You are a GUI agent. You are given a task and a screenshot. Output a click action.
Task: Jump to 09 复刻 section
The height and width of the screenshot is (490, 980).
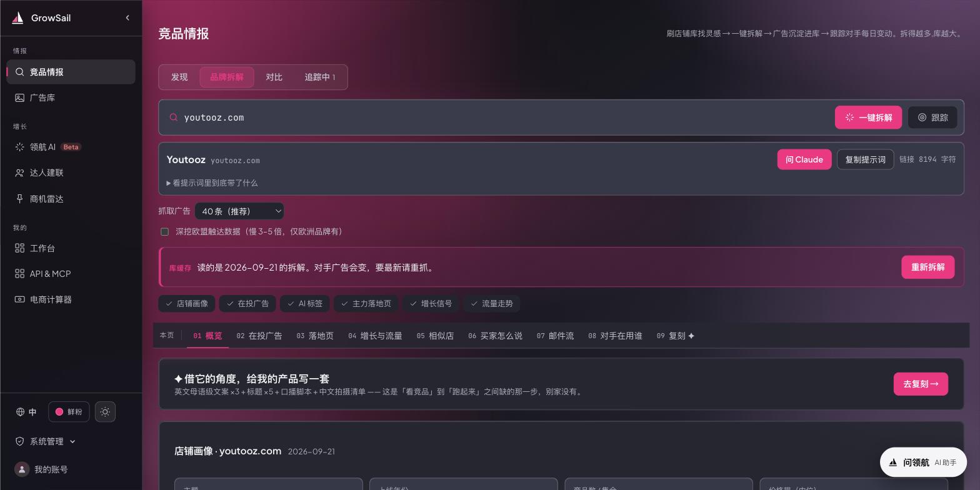(676, 336)
